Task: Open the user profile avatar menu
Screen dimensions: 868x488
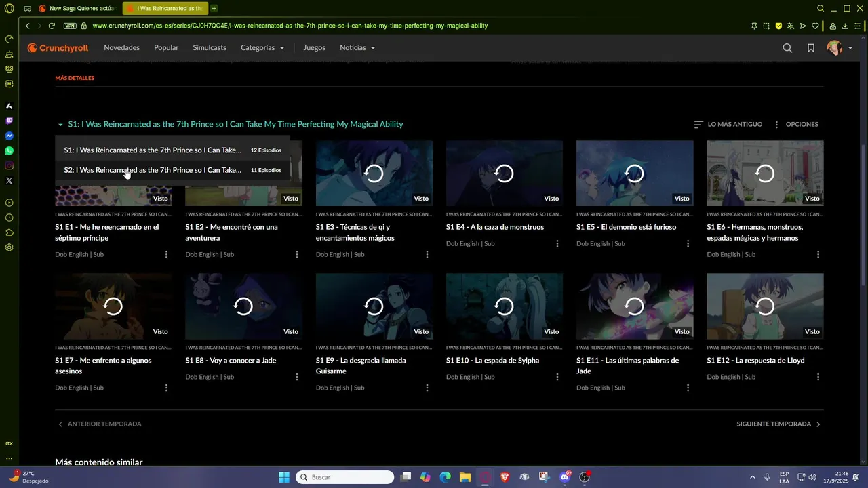Action: click(x=840, y=48)
